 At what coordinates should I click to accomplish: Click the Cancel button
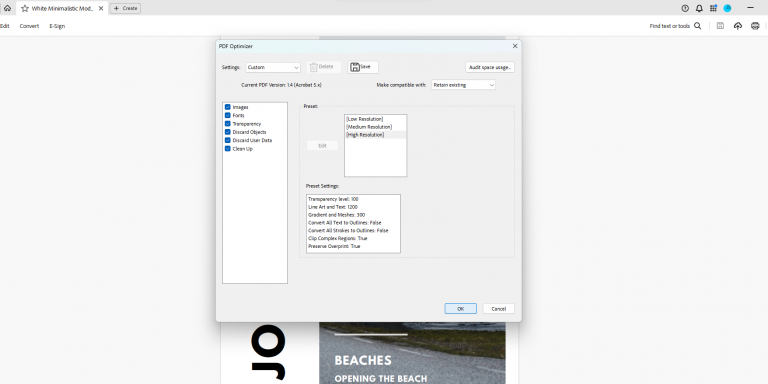499,309
